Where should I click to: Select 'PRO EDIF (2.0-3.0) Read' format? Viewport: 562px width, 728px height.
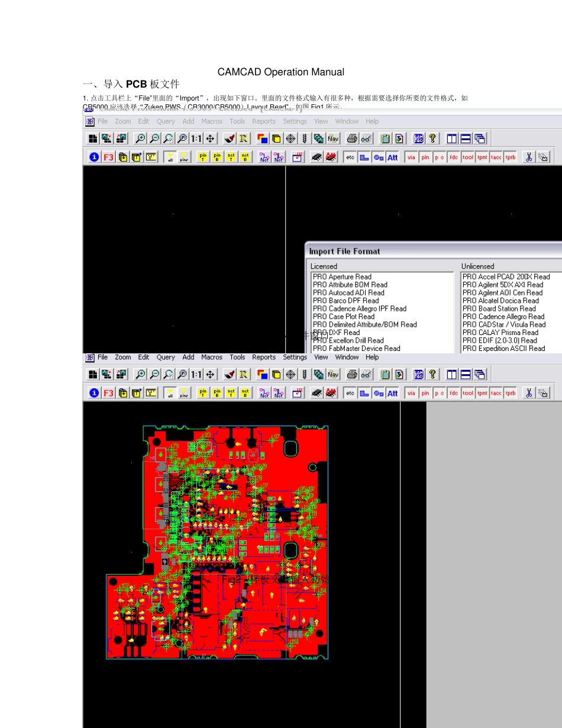500,340
